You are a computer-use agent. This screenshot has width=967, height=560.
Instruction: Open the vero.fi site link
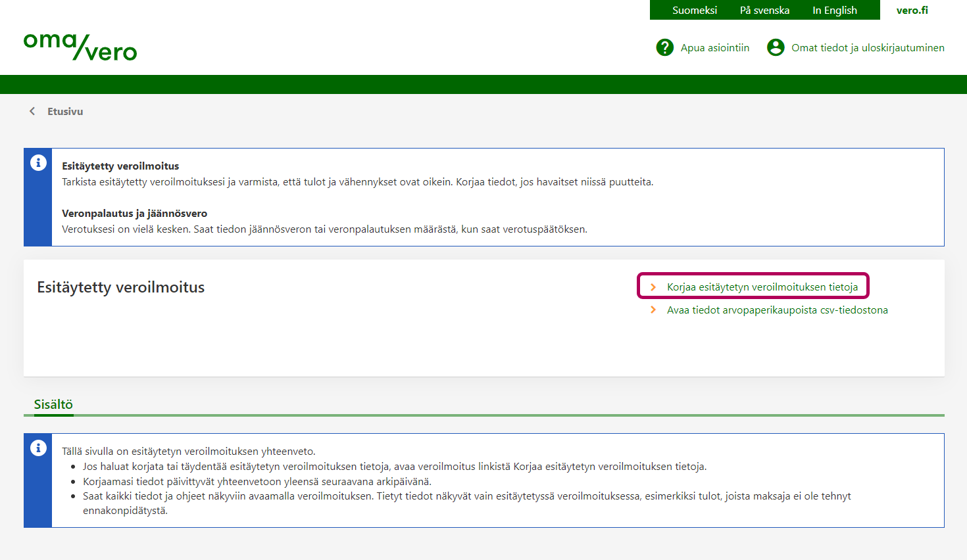pos(912,11)
